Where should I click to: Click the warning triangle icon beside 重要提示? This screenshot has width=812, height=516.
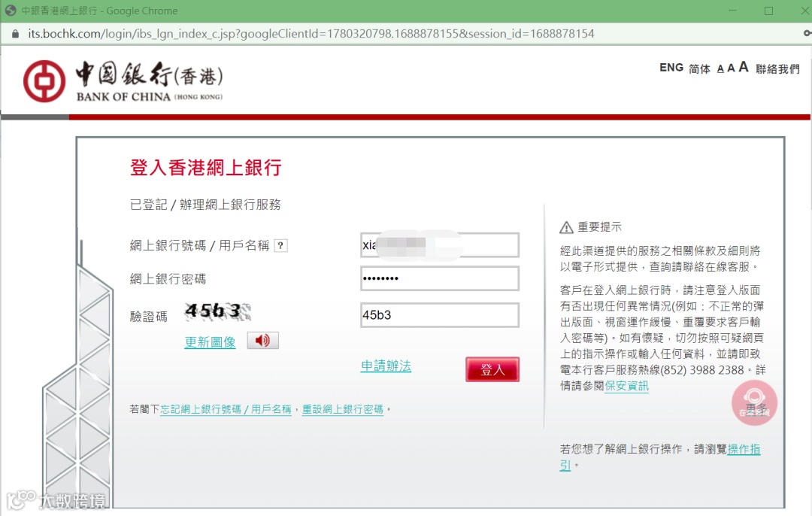[x=566, y=227]
